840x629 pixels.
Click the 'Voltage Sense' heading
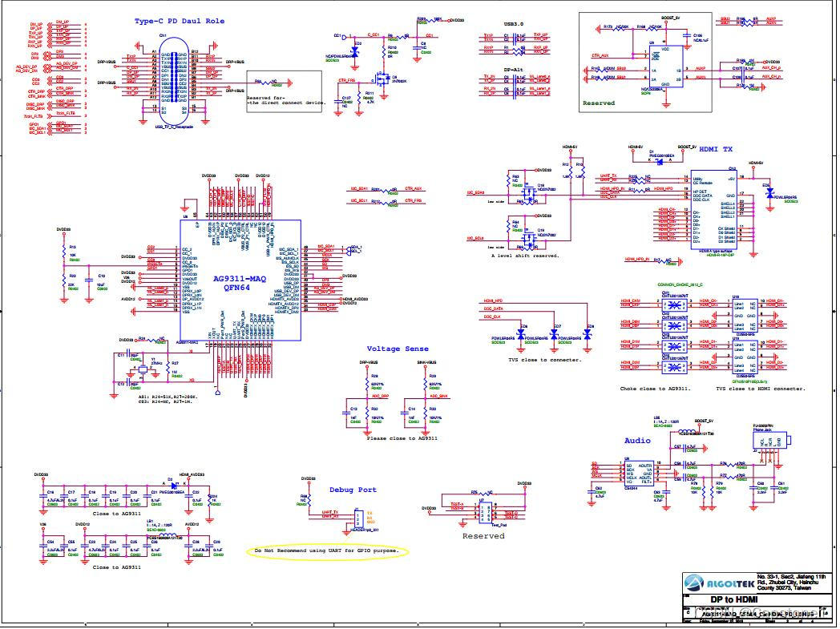(x=398, y=349)
